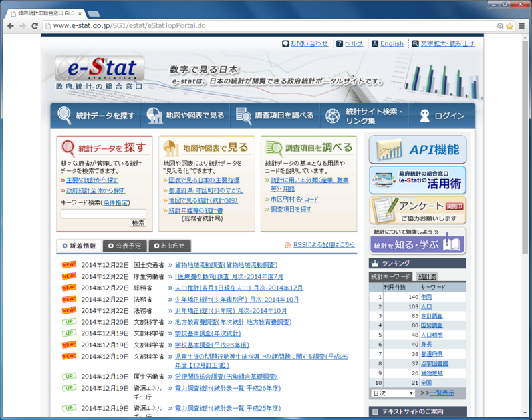Click the RSS feed orange icon
Screen dimensions: 532x420
tap(288, 245)
